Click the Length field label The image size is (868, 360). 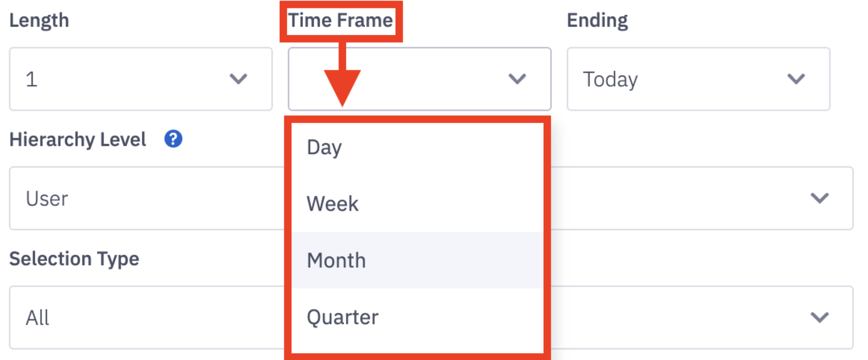(39, 20)
